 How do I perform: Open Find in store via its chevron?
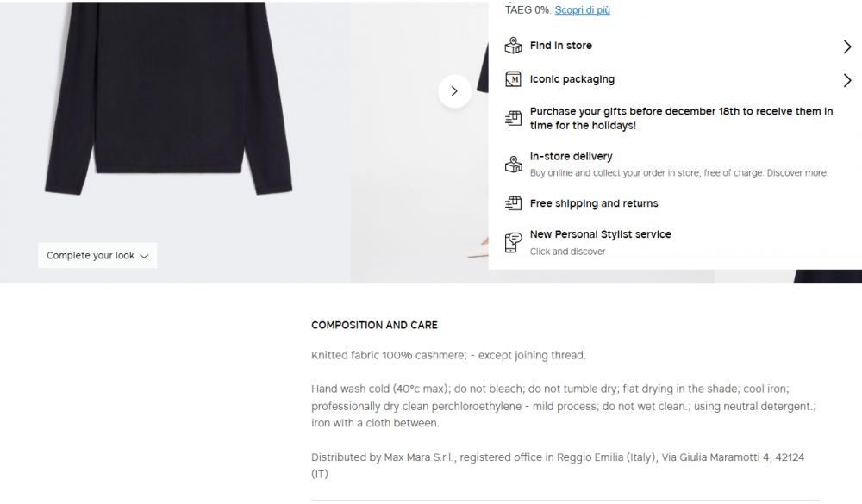click(847, 46)
